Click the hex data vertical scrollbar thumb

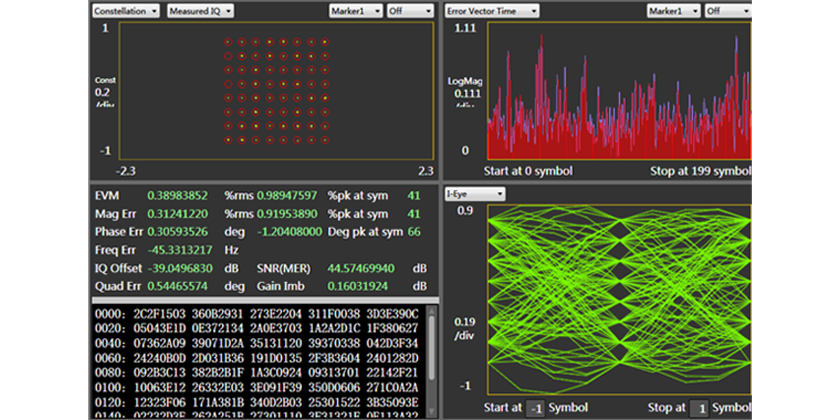tap(431, 345)
